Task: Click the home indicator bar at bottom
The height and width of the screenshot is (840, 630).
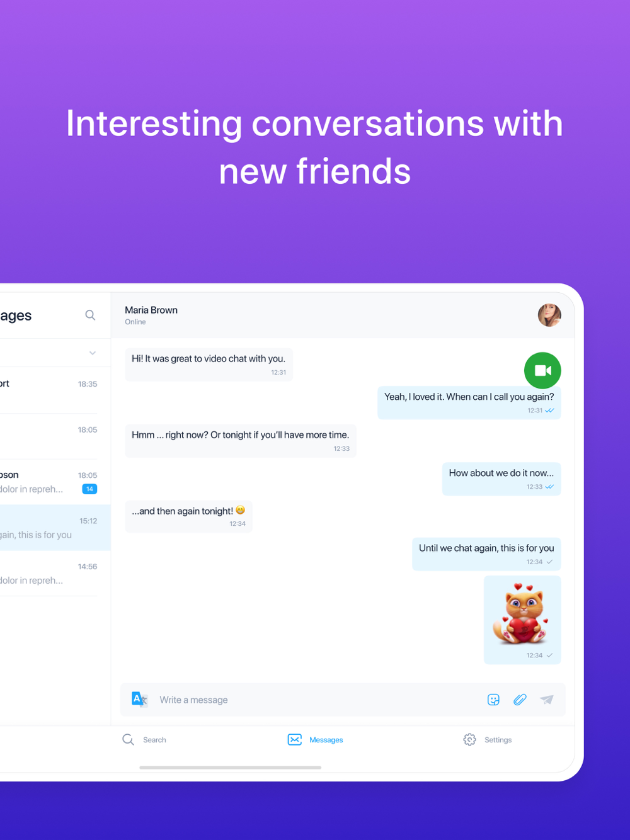Action: [230, 768]
